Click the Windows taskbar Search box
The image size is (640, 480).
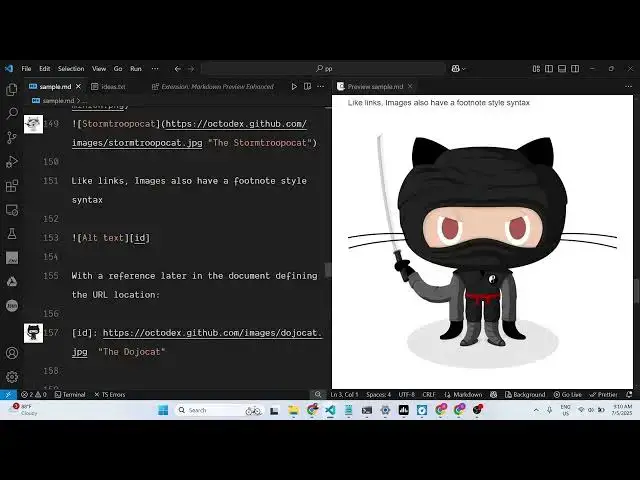pos(220,410)
